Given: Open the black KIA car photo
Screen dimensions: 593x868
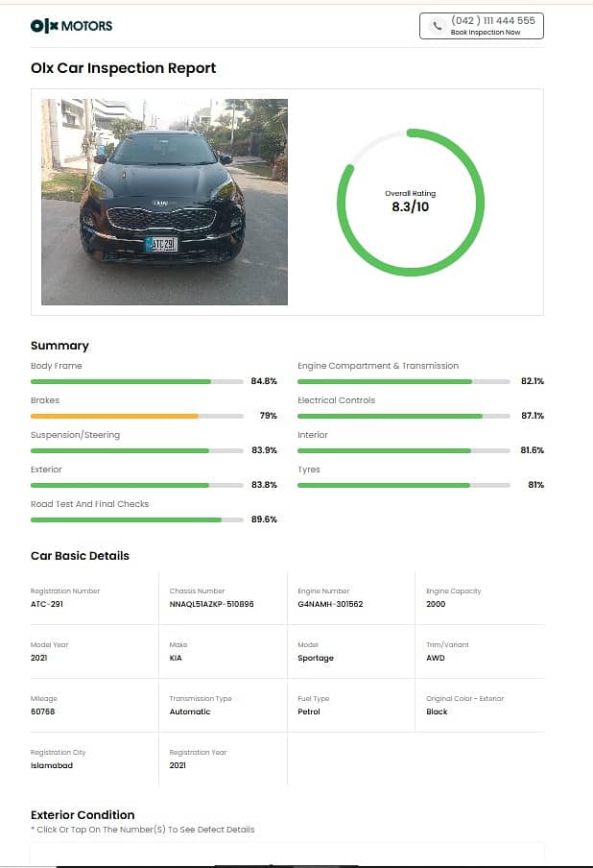Looking at the screenshot, I should tap(164, 202).
